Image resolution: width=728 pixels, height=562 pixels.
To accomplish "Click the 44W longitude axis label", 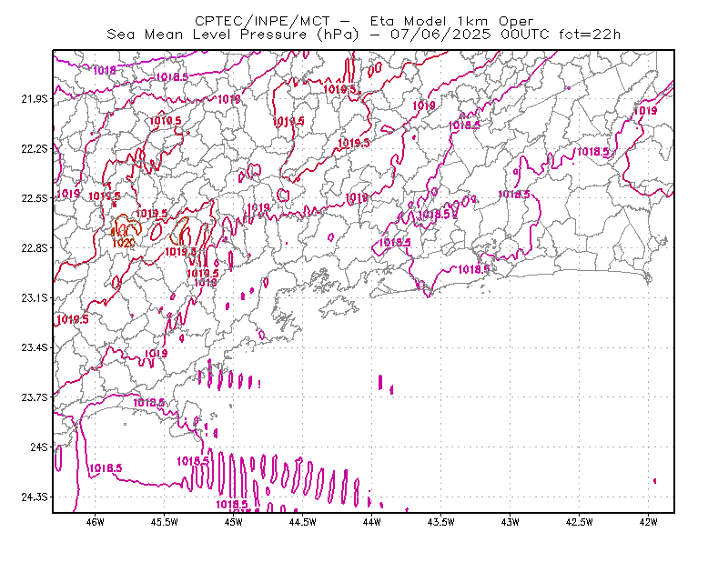I will click(372, 522).
